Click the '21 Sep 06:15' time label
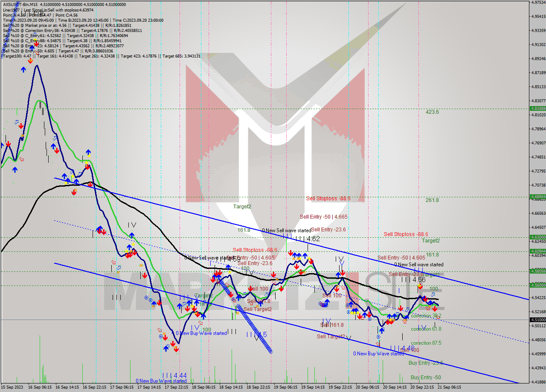The width and height of the screenshot is (546, 392). point(450,387)
